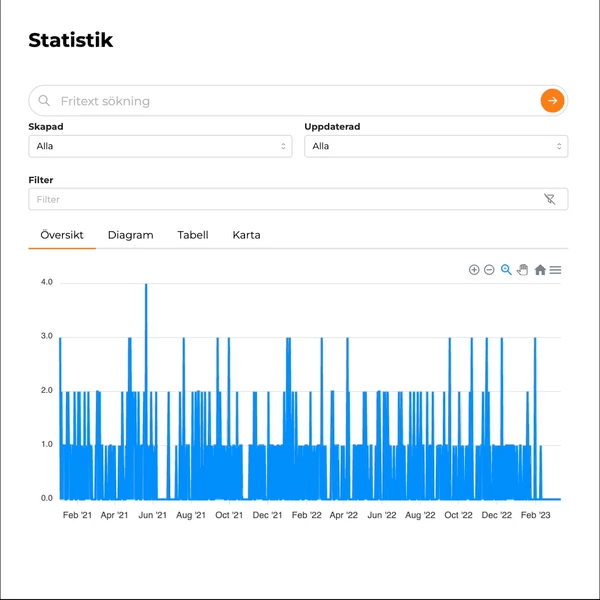Zoom out on chart with minus icon
The height and width of the screenshot is (600, 600).
(489, 270)
